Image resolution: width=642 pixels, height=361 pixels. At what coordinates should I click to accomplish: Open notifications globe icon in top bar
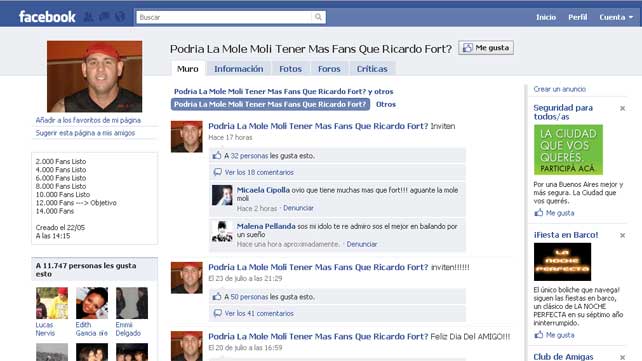point(120,17)
